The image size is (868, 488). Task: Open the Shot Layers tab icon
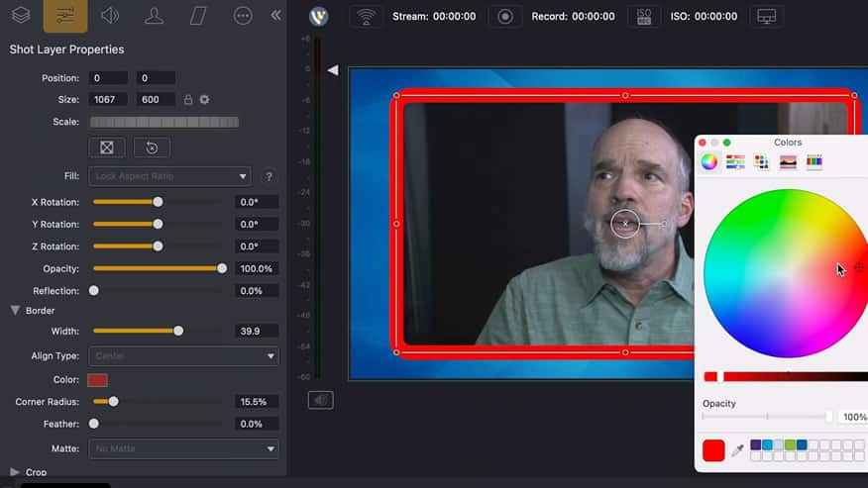point(21,16)
